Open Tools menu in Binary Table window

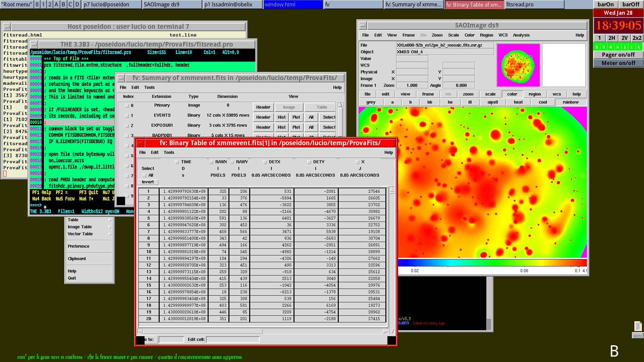169,153
